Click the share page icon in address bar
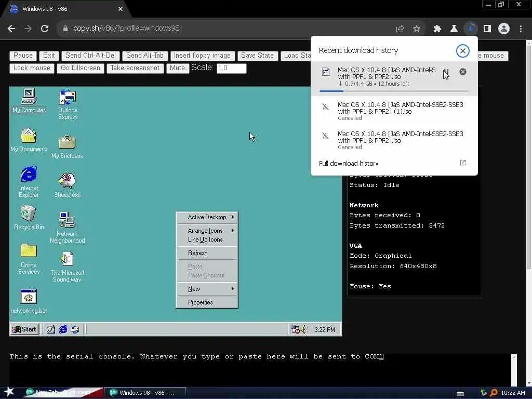The width and height of the screenshot is (532, 399). (x=400, y=29)
